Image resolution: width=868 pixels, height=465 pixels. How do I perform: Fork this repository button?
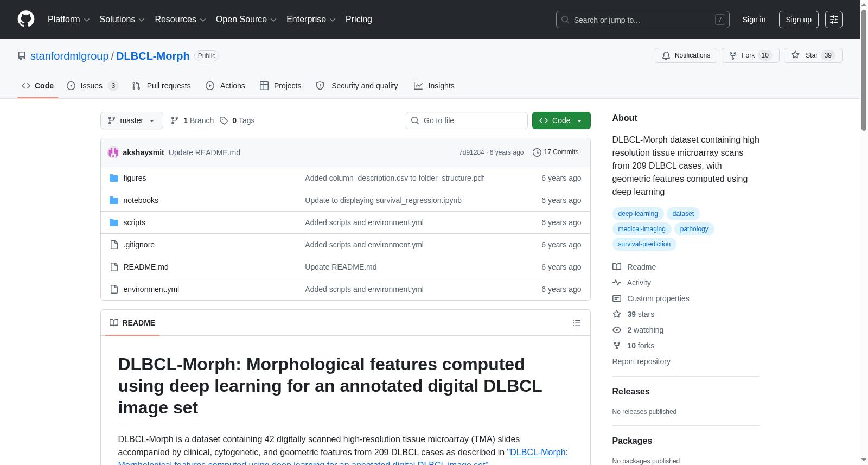[750, 55]
